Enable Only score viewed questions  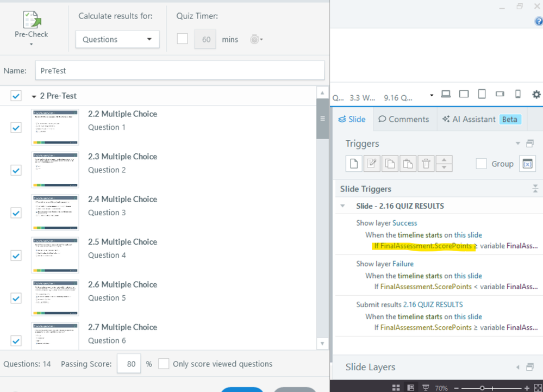tap(164, 364)
